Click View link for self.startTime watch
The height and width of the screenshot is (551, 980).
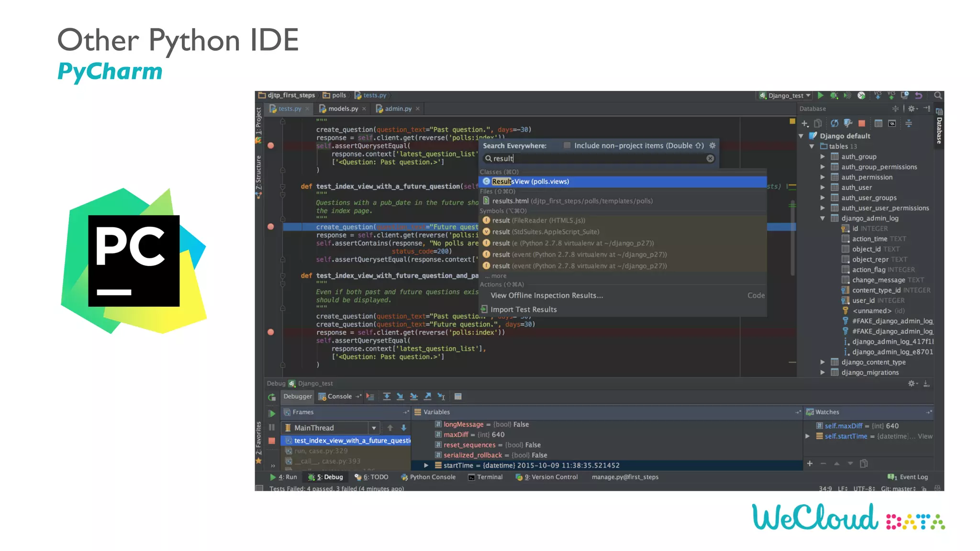925,436
